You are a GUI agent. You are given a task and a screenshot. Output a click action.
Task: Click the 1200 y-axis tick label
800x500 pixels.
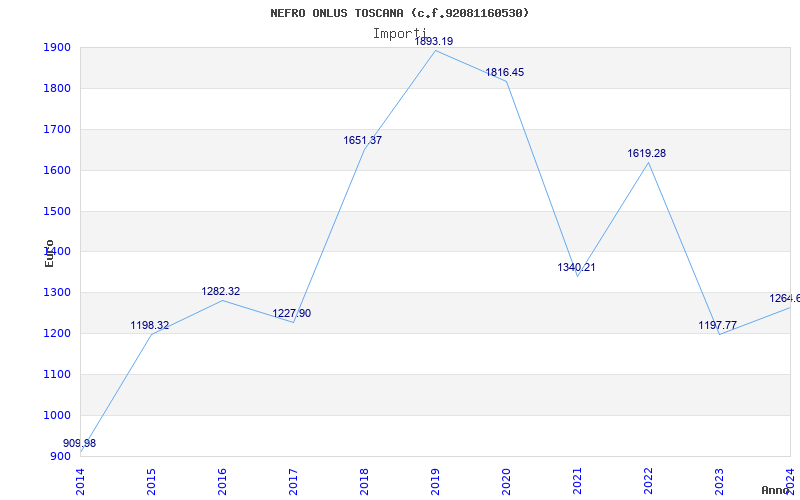(x=57, y=334)
